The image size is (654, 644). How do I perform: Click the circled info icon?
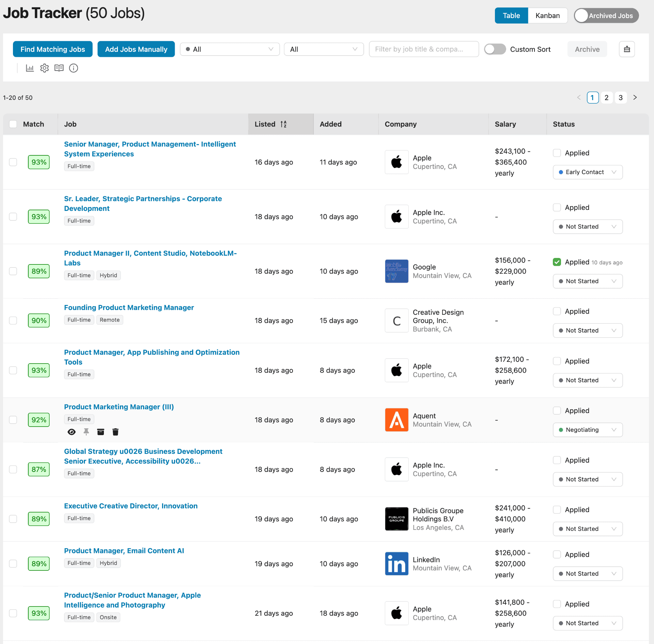74,68
